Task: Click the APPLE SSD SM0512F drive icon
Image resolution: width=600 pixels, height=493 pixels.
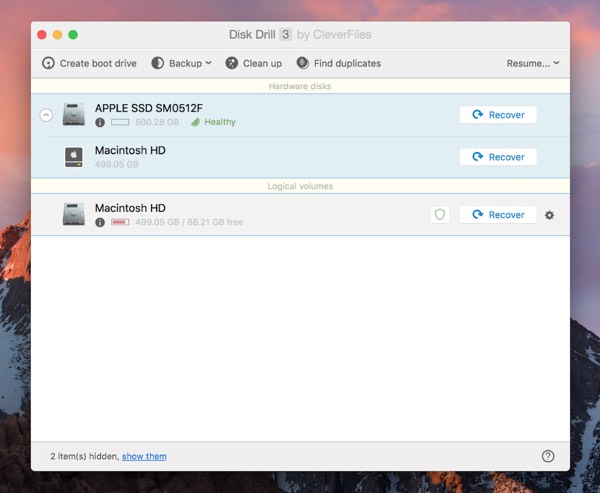Action: coord(74,114)
